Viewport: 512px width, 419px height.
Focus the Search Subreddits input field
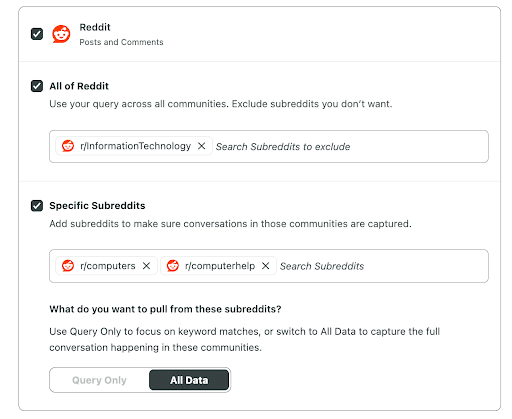pos(382,266)
